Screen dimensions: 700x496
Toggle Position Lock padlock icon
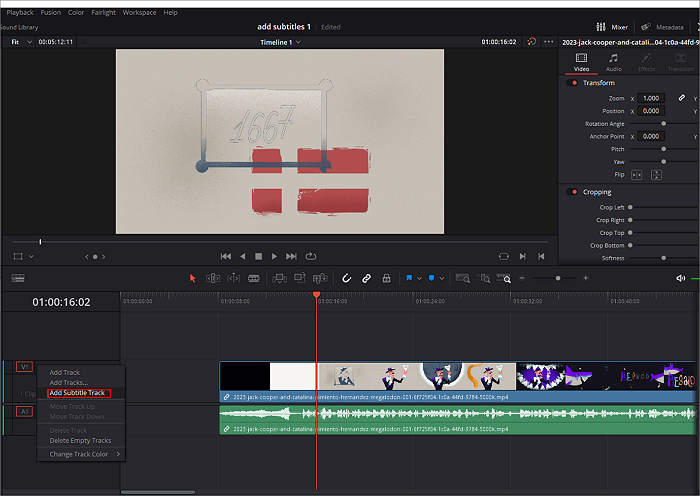[x=387, y=278]
